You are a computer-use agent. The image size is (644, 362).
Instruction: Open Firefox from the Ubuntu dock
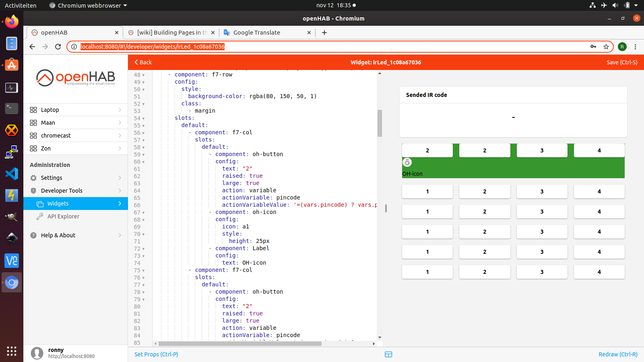pyautogui.click(x=12, y=22)
